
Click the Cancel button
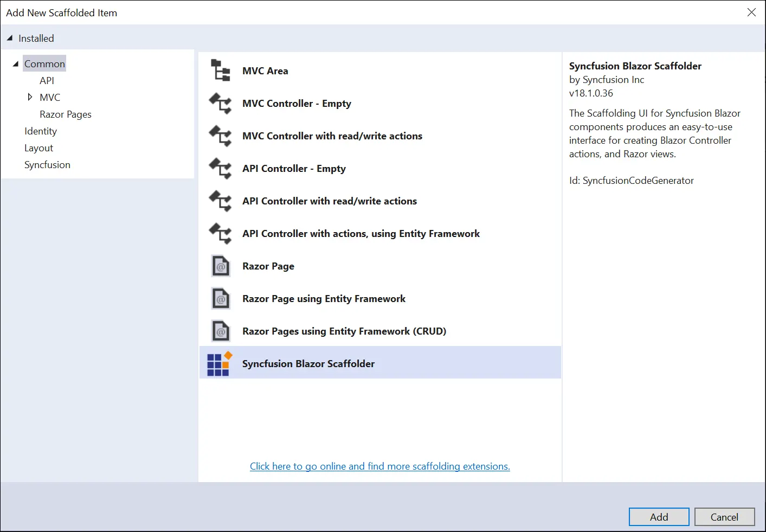click(724, 516)
